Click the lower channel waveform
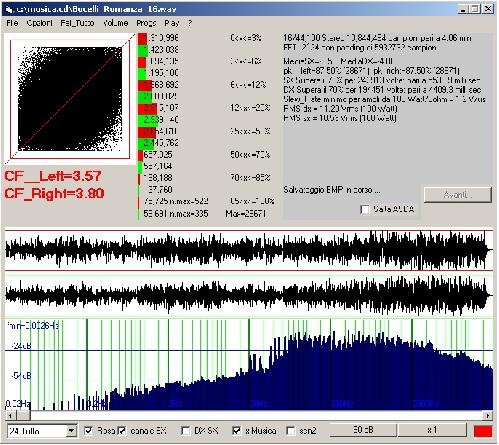 (x=249, y=296)
